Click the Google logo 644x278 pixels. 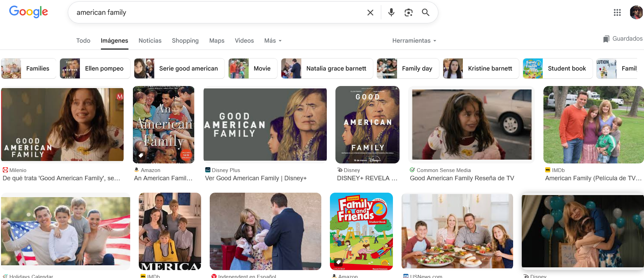[x=29, y=12]
